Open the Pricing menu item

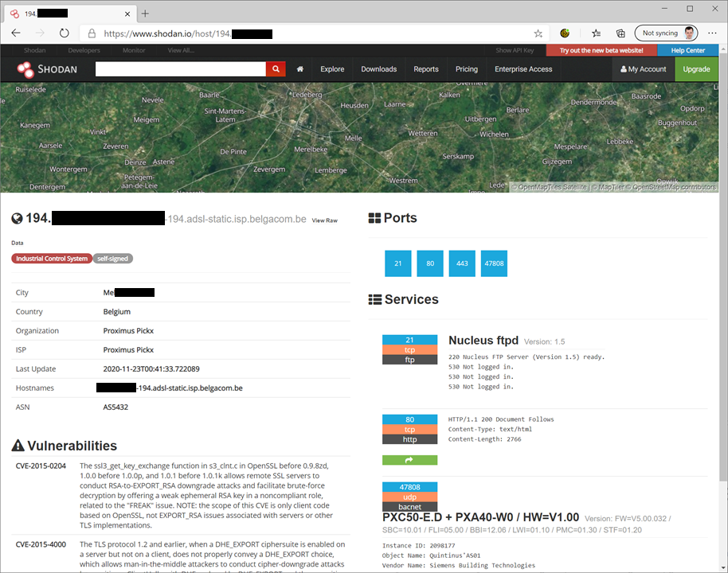(x=467, y=69)
